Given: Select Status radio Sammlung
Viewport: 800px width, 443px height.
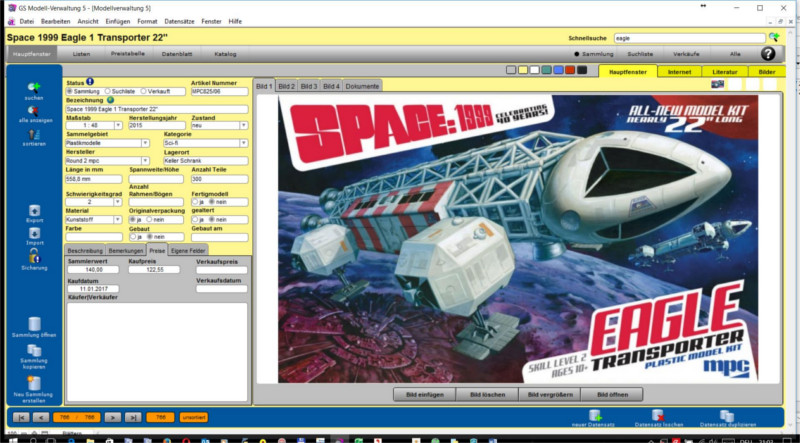Looking at the screenshot, I should pyautogui.click(x=70, y=91).
